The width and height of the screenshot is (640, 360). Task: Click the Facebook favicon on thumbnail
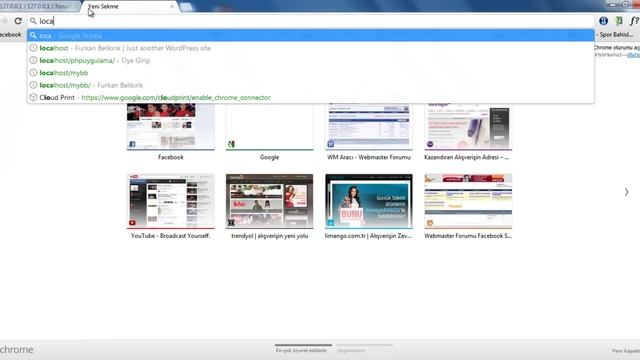[x=132, y=144]
